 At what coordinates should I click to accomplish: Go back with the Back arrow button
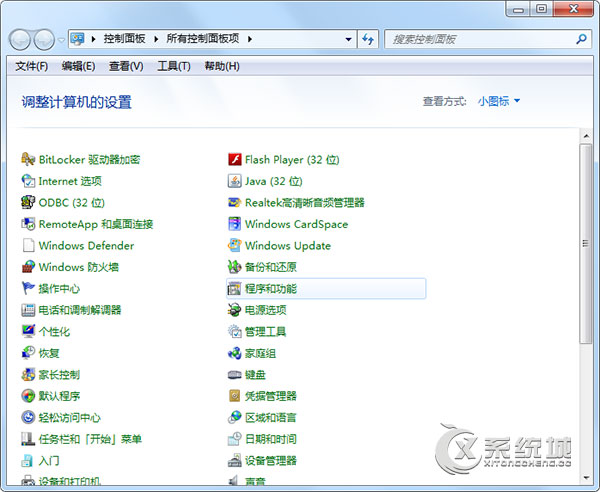coord(20,39)
